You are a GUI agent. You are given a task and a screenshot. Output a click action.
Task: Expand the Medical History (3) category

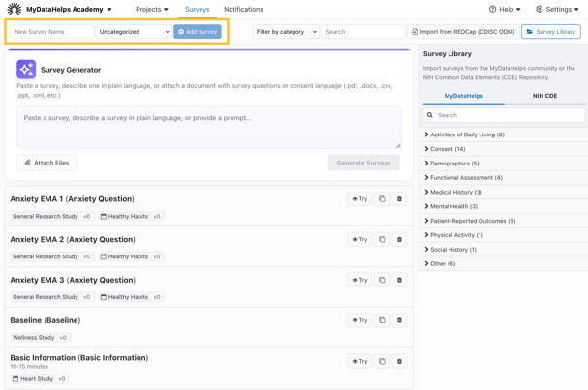click(x=503, y=193)
